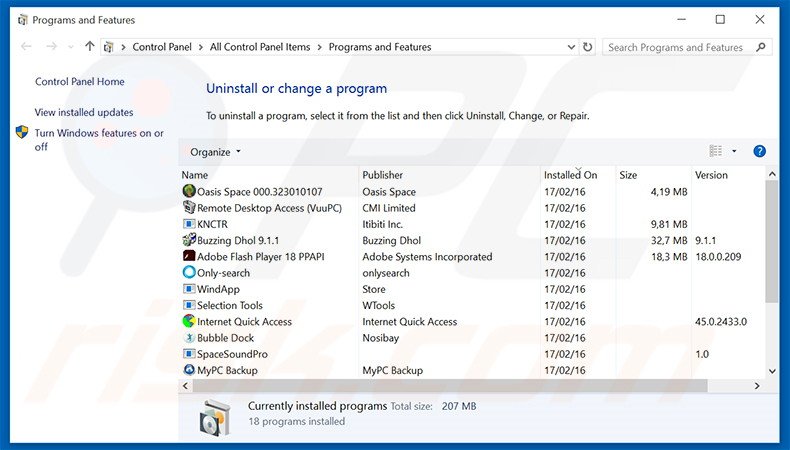Viewport: 790px width, 450px height.
Task: Expand the view options dropdown arrow
Action: [x=734, y=151]
